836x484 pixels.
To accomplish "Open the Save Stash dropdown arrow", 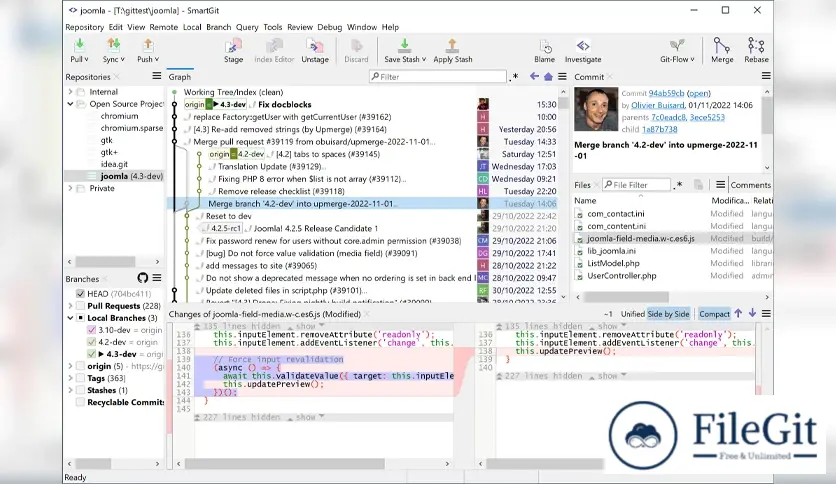I will 424,59.
